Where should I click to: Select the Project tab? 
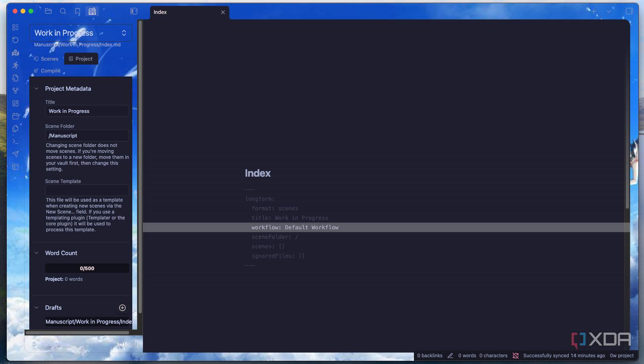(x=81, y=59)
